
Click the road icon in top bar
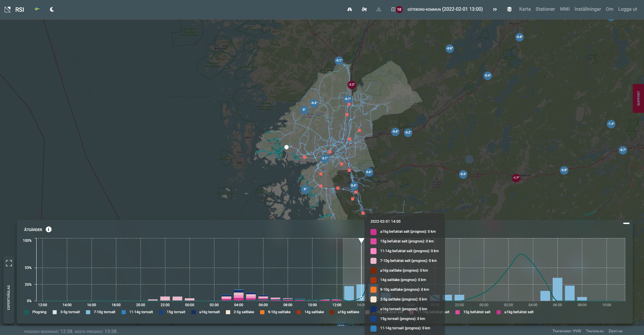click(x=350, y=9)
